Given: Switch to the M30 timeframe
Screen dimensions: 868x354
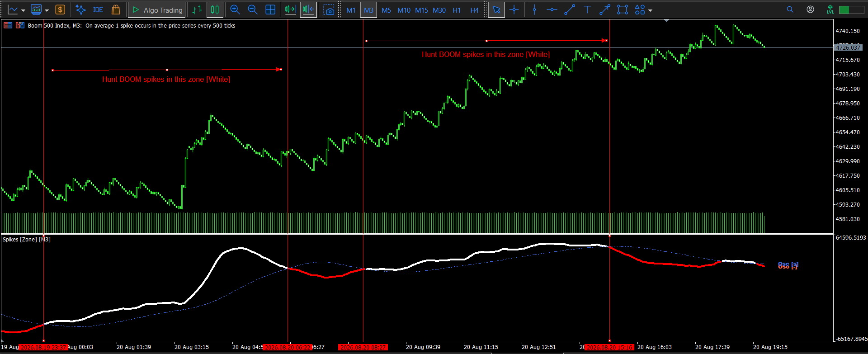Looking at the screenshot, I should click(x=439, y=10).
